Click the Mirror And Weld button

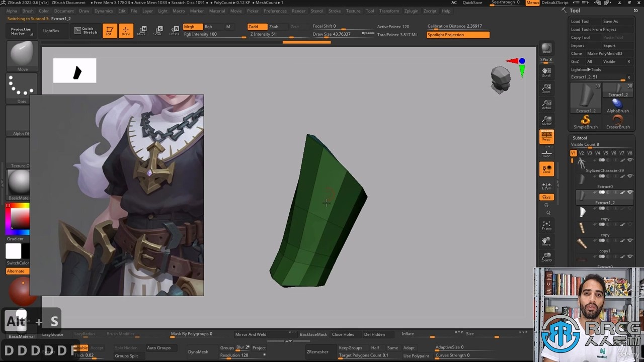point(251,334)
